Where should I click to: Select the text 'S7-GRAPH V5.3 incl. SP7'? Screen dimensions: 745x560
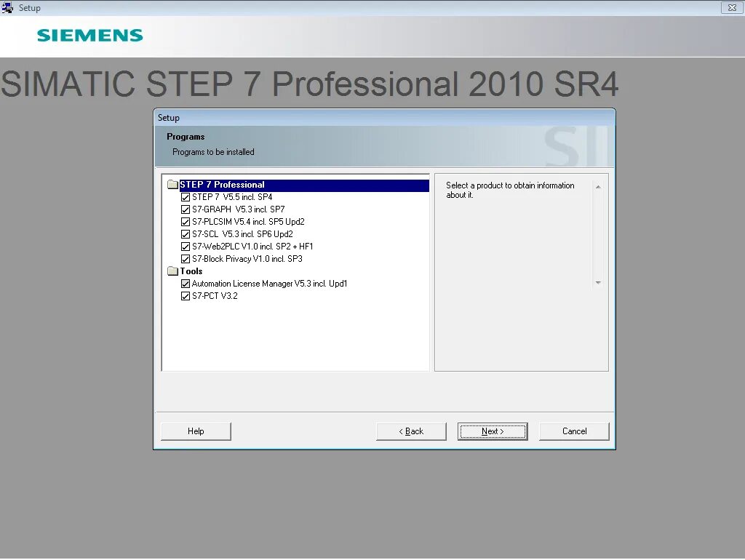tap(238, 209)
